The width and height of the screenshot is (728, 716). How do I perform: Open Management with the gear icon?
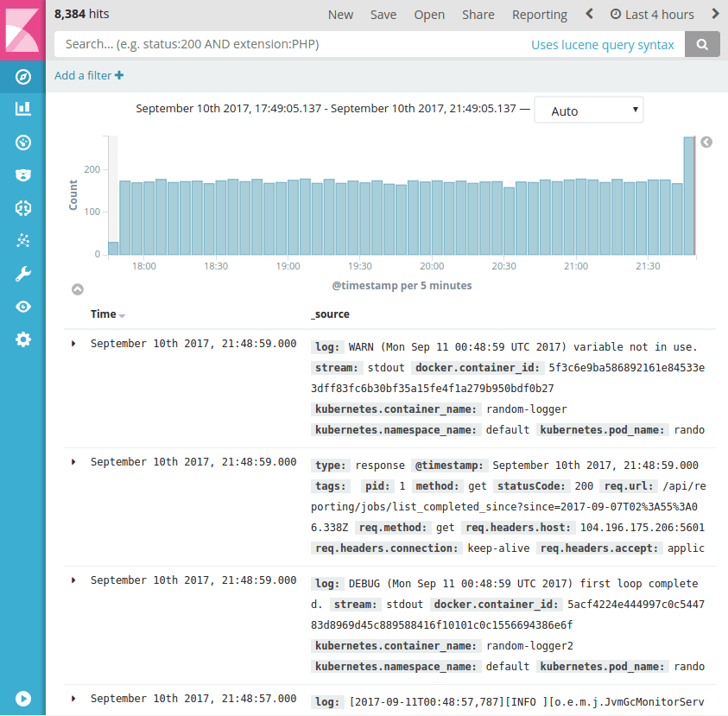(23, 339)
